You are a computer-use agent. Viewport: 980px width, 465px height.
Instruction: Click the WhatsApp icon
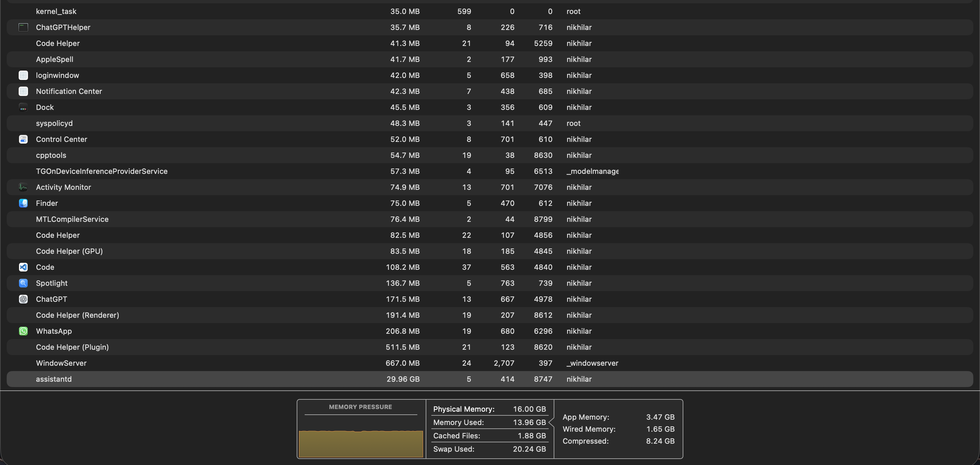(23, 331)
